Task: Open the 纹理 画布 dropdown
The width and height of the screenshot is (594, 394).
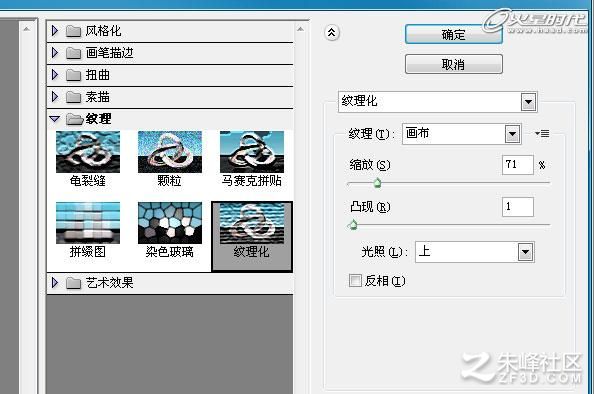Action: coord(512,134)
